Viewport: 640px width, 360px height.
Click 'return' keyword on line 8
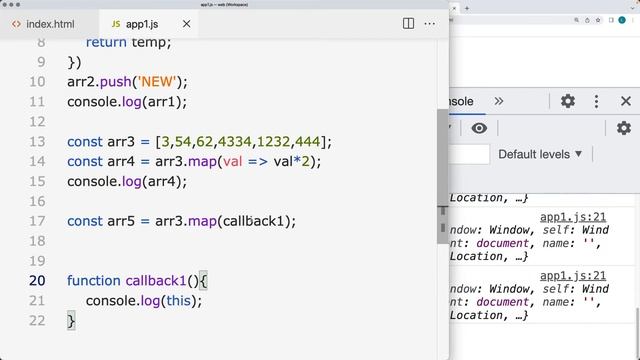106,42
